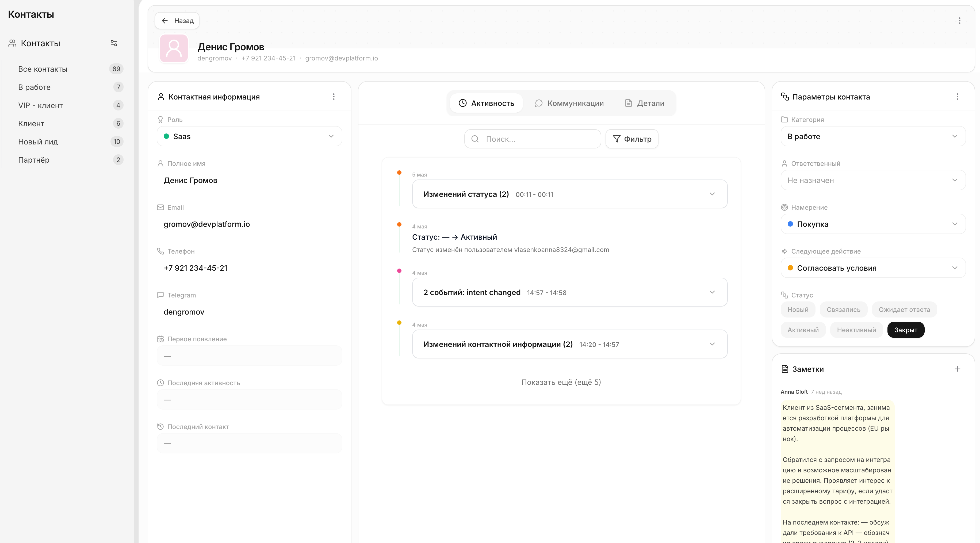Click the Последняя активность clock icon
This screenshot has height=543, width=980.
click(160, 383)
